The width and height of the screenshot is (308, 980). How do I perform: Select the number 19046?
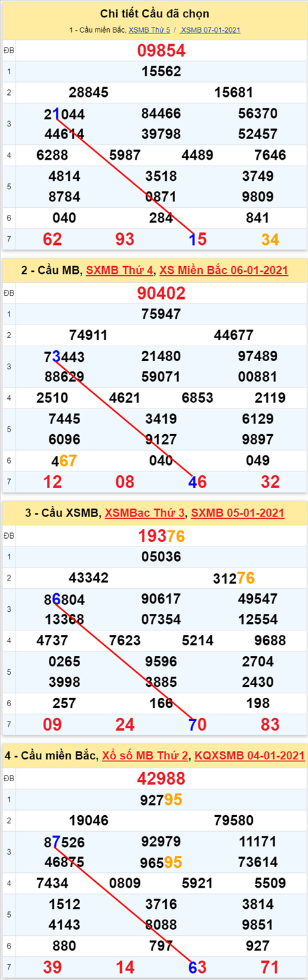89,820
